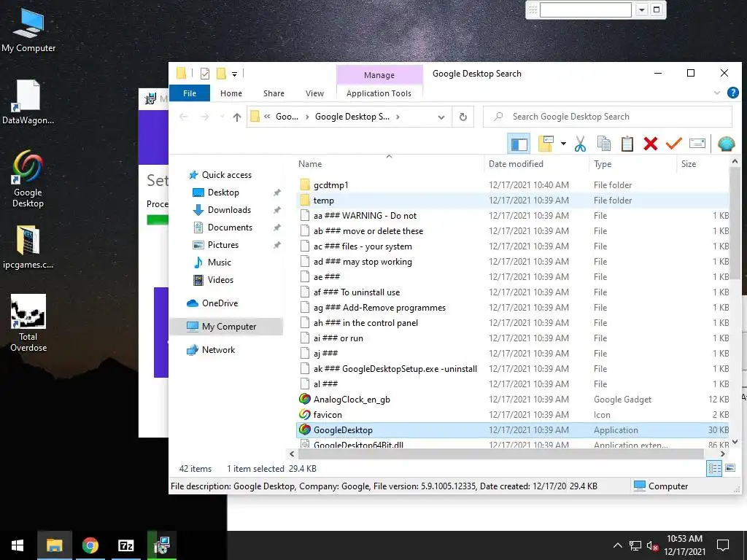Select the ipcgames archive desktop icon
The height and width of the screenshot is (560, 747).
click(28, 247)
